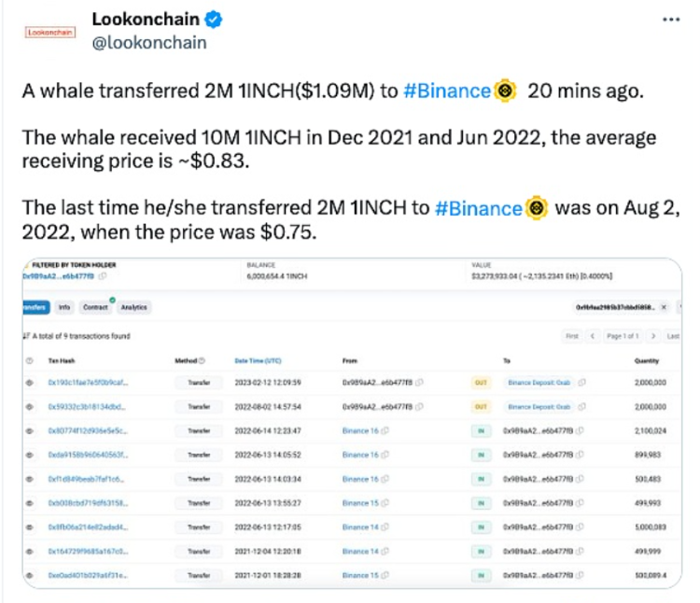This screenshot has height=603, width=700.
Task: Toggle Date Time (UTC) column format
Action: [x=258, y=360]
